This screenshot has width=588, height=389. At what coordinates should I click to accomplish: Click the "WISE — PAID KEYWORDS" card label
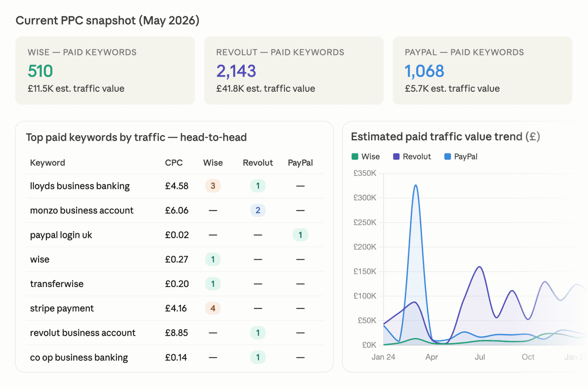(82, 52)
